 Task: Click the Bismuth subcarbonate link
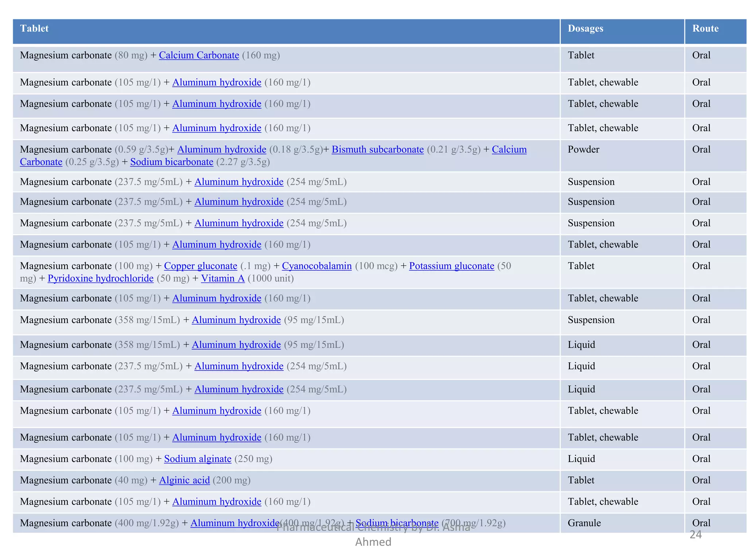(378, 149)
